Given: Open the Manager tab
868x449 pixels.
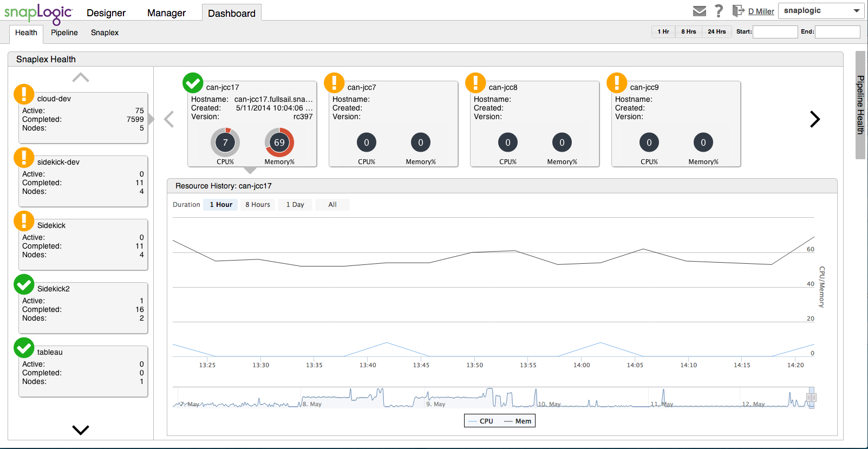Looking at the screenshot, I should point(166,13).
